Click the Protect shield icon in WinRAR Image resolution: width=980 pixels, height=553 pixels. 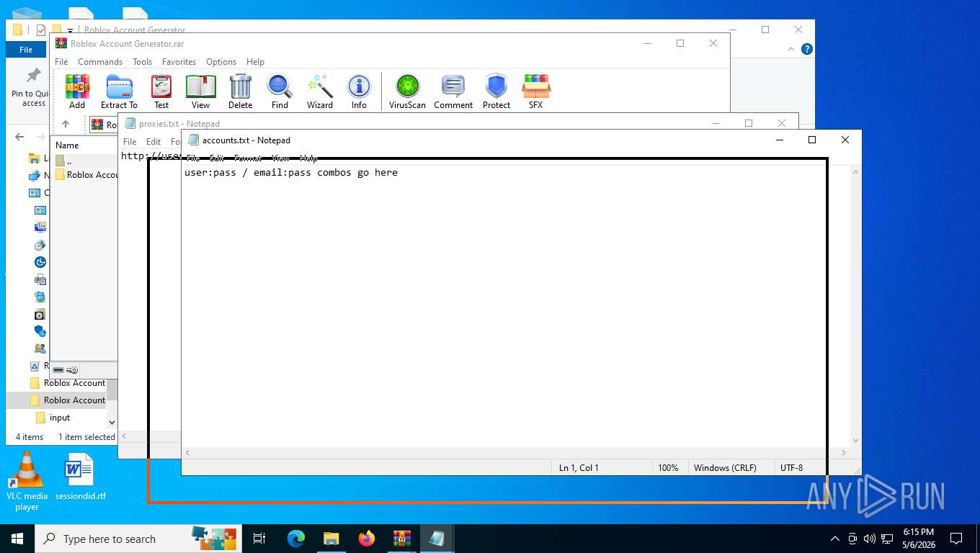[x=496, y=91]
